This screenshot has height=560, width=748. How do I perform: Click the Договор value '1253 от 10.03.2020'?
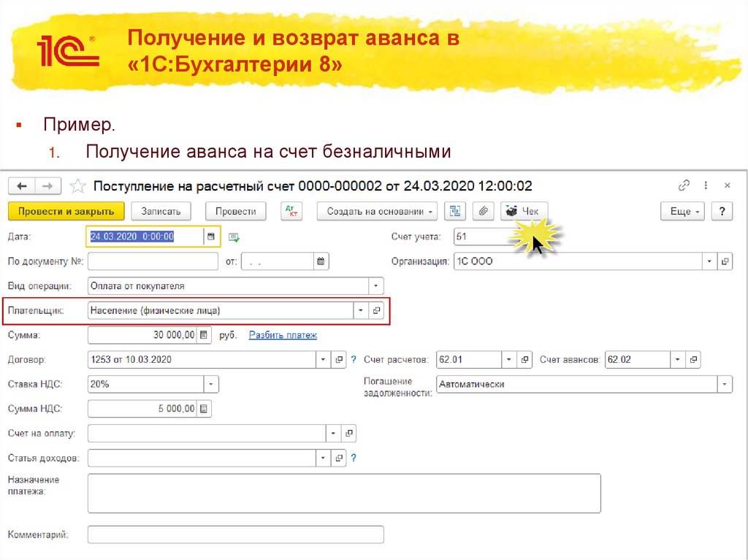(x=131, y=360)
